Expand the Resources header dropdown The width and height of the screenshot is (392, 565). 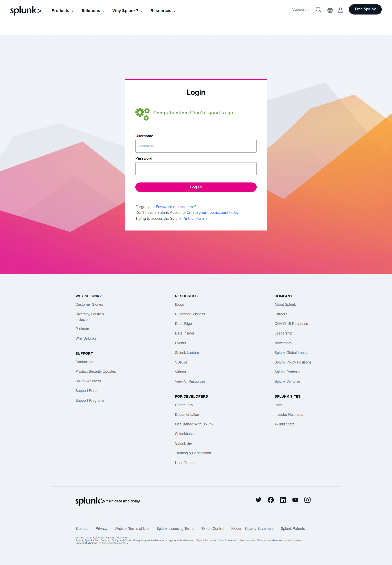[163, 11]
